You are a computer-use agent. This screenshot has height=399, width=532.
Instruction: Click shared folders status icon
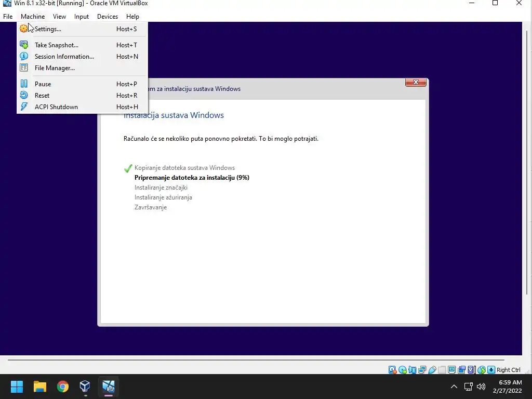point(442,370)
